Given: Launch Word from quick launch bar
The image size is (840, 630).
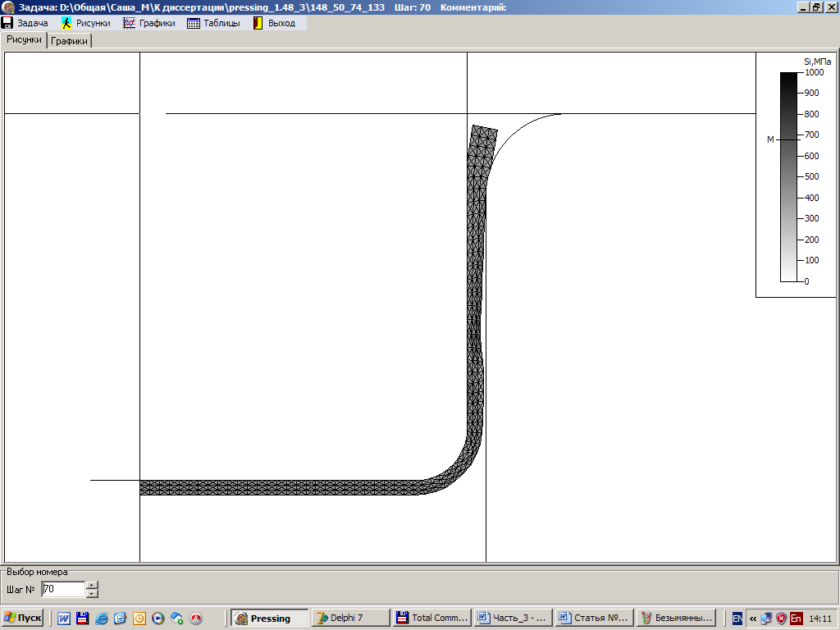Looking at the screenshot, I should (64, 619).
